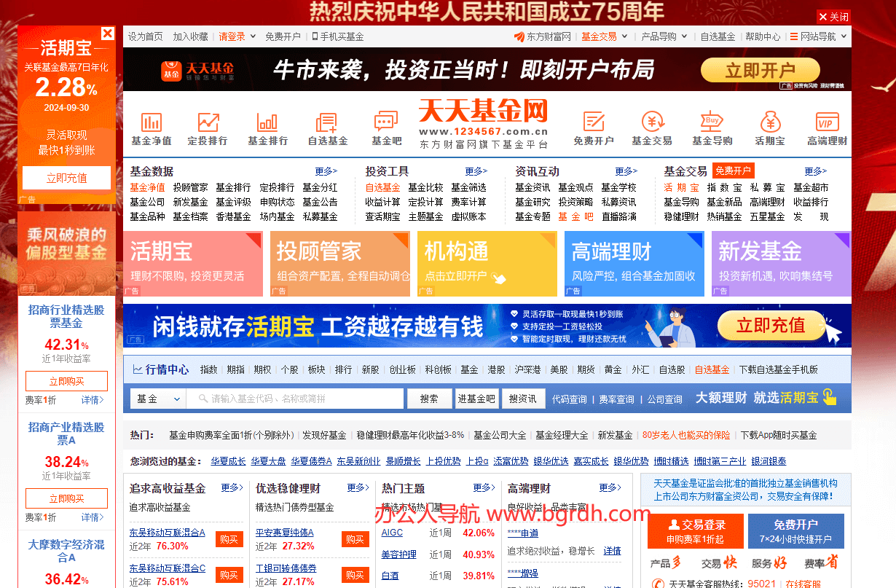This screenshot has width=896, height=588.
Task: Click the 基金净值 bar-chart icon
Action: point(151,121)
